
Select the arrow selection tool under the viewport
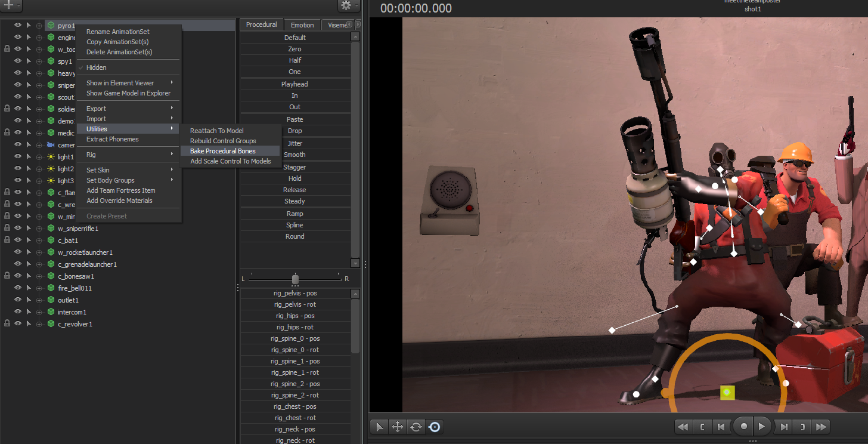click(379, 427)
